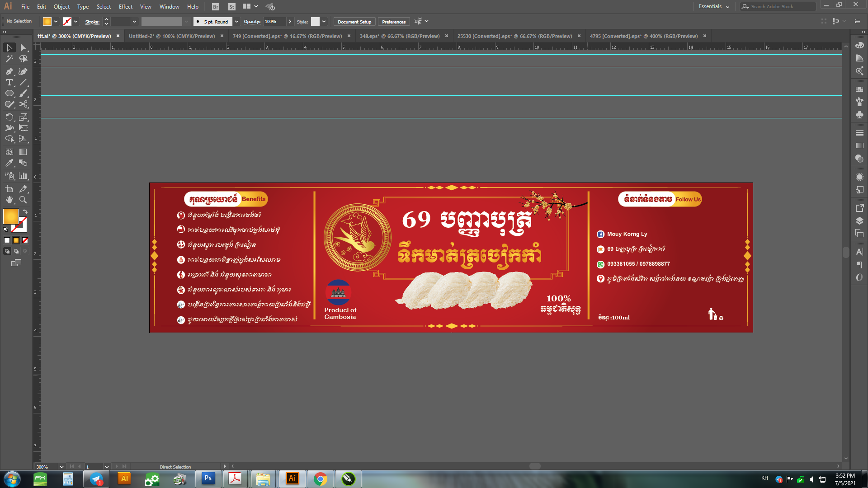Image resolution: width=868 pixels, height=488 pixels.
Task: Select the Magic Wand tool
Action: click(9, 59)
